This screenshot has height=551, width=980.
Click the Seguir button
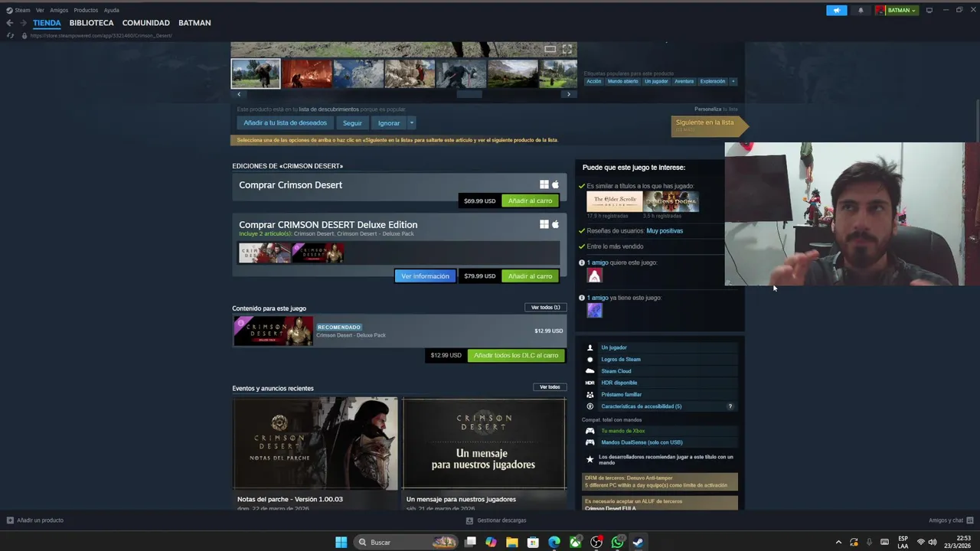click(352, 122)
